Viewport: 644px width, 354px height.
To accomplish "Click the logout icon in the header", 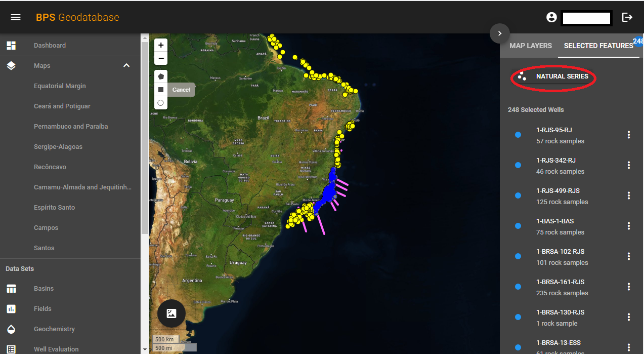I will pos(627,17).
